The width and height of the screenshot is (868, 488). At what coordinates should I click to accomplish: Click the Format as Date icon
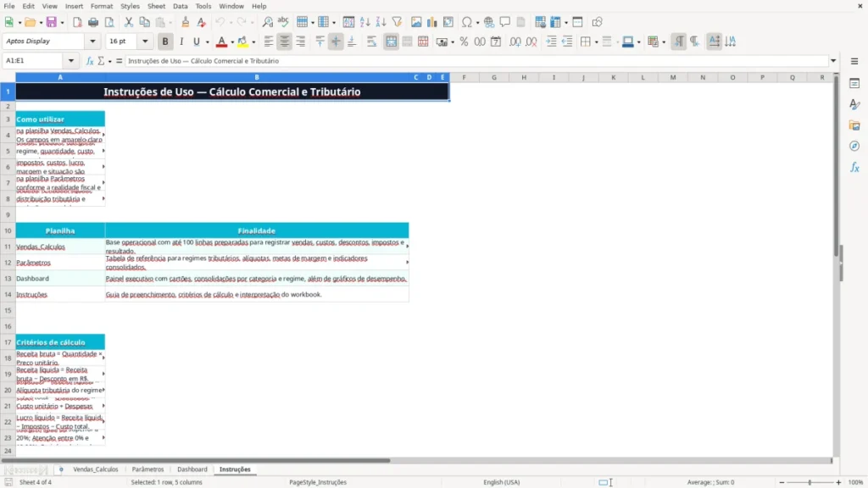(496, 42)
